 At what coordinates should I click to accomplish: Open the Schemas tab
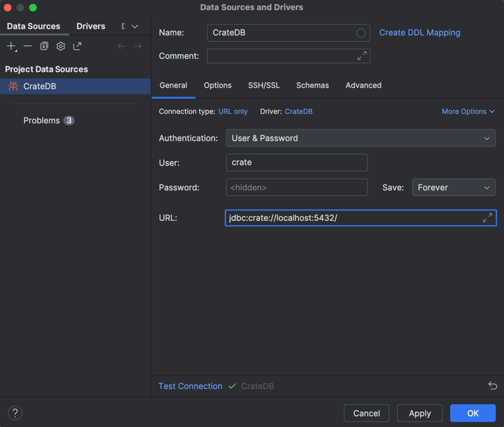[x=312, y=85]
